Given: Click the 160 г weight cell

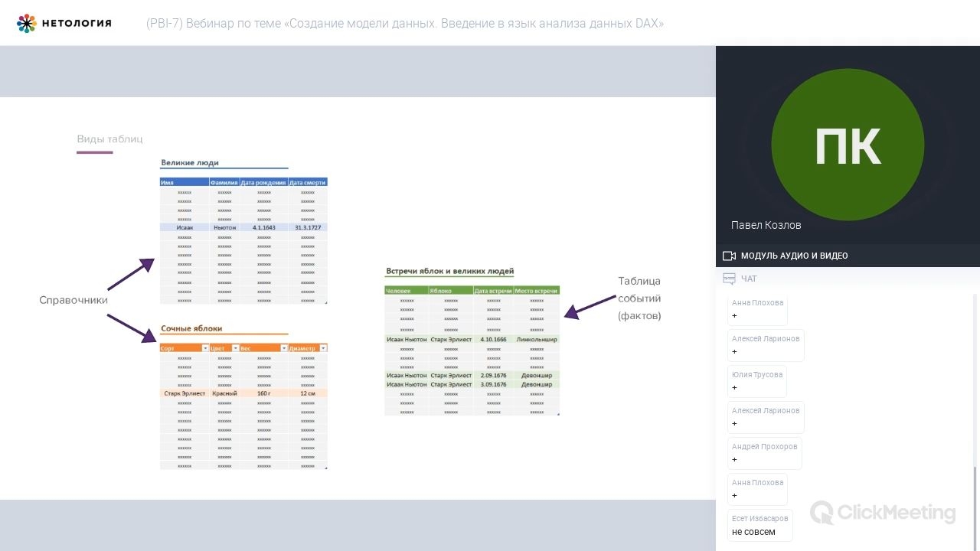Looking at the screenshot, I should click(264, 393).
